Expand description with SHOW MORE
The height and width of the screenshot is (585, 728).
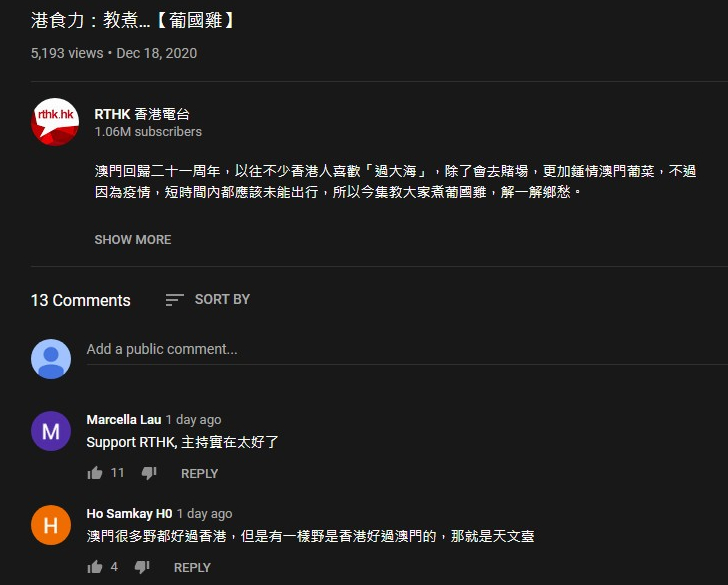click(133, 240)
